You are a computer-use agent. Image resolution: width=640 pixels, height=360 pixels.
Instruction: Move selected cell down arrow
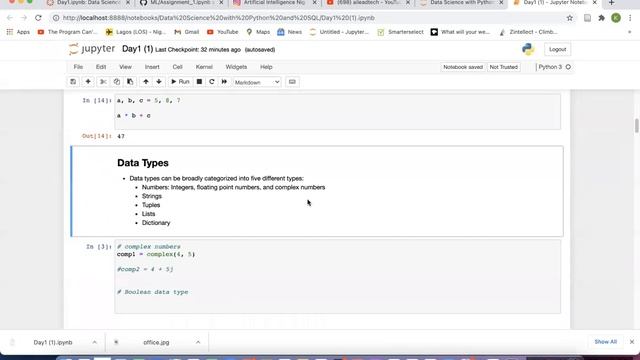click(159, 82)
